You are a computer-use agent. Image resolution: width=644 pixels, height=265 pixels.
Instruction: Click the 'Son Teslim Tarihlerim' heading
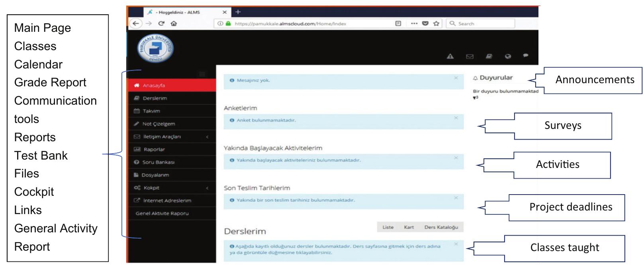tap(257, 188)
